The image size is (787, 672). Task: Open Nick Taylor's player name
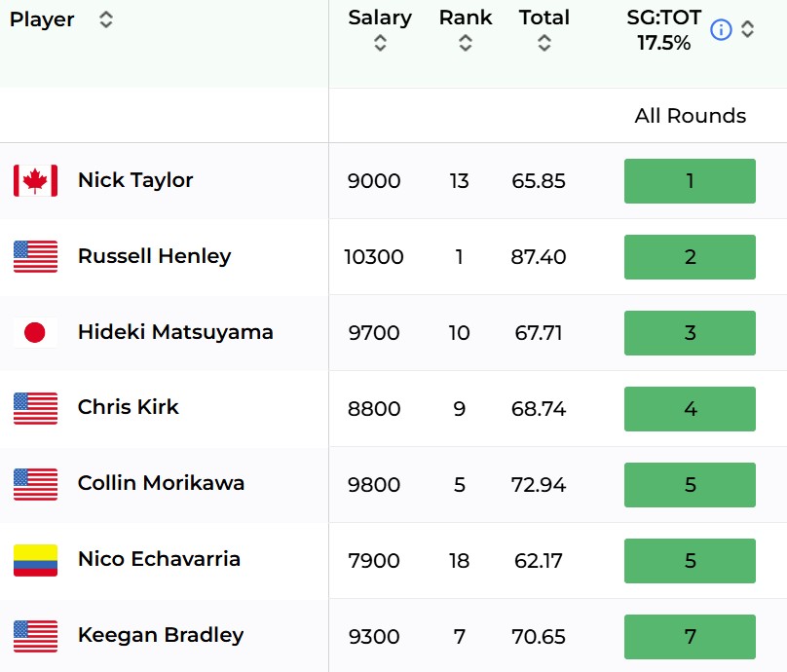tap(135, 180)
